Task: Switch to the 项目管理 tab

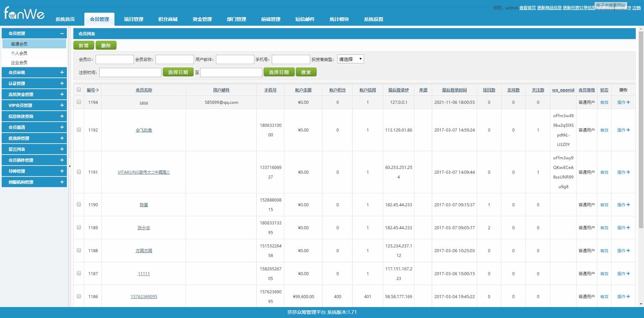Action: (x=134, y=19)
